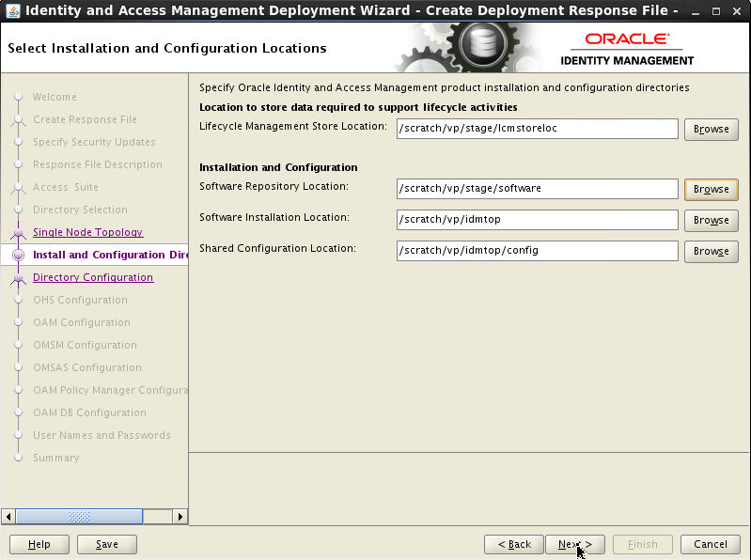Click the OMSAS Configuration step
The height and width of the screenshot is (560, 751).
87,367
